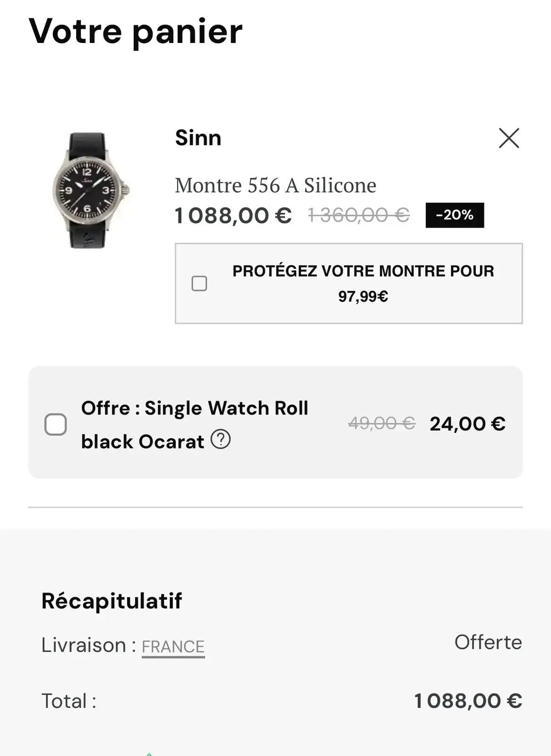The height and width of the screenshot is (756, 551).
Task: Click the Livraison label
Action: (x=84, y=645)
